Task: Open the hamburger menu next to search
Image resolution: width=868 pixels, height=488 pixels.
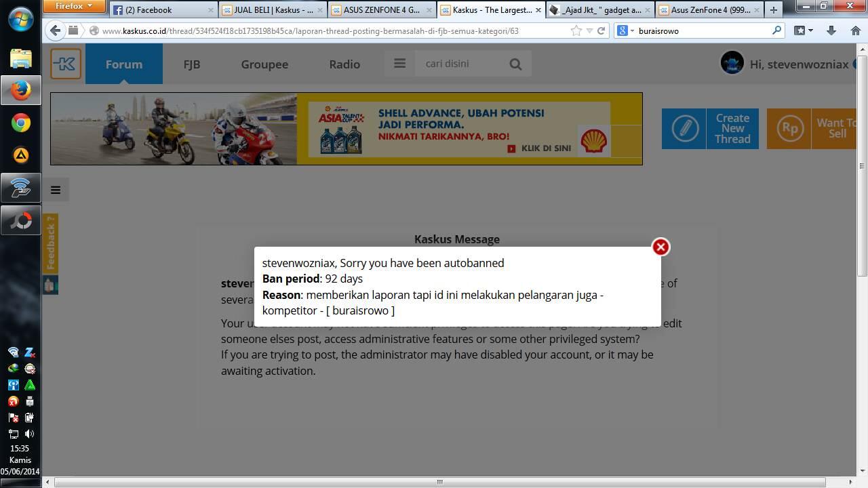Action: (399, 63)
